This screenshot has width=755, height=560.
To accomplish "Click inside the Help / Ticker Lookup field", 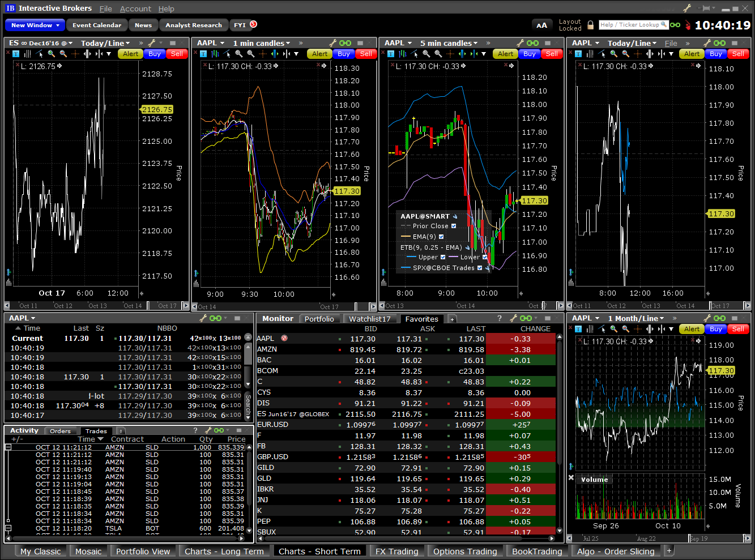I will click(x=629, y=25).
